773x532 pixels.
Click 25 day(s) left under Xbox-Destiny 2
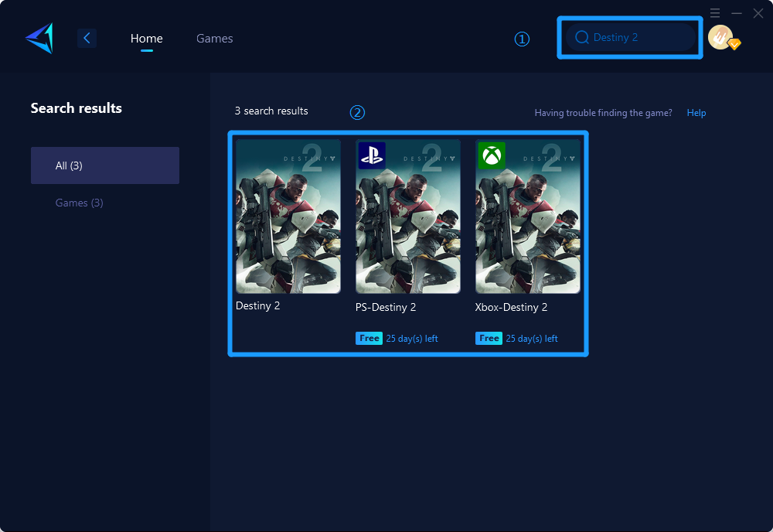pyautogui.click(x=532, y=339)
